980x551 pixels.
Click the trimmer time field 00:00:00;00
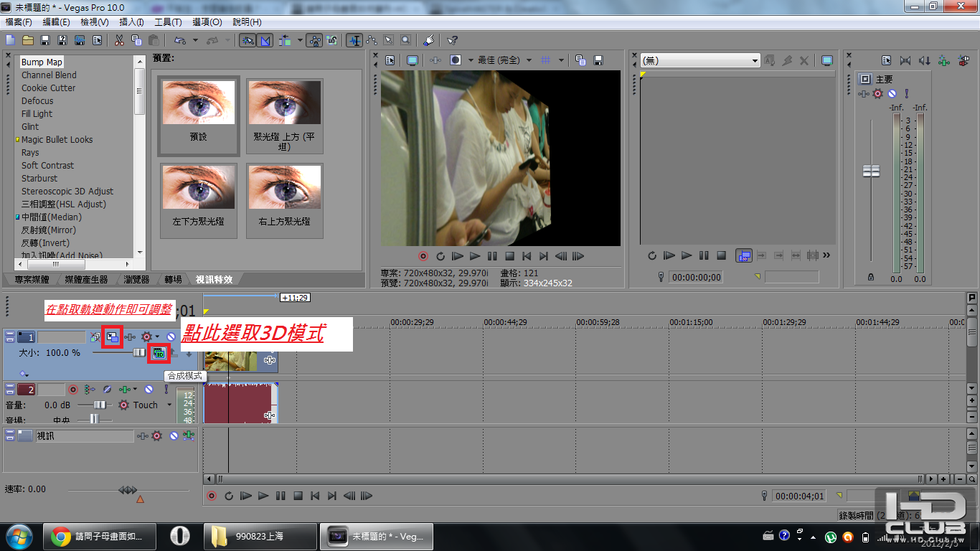pyautogui.click(x=696, y=277)
